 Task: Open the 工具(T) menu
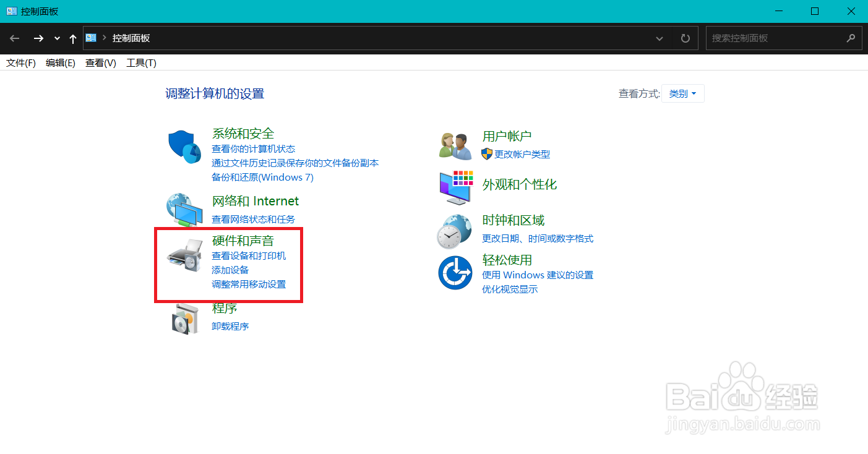click(140, 62)
